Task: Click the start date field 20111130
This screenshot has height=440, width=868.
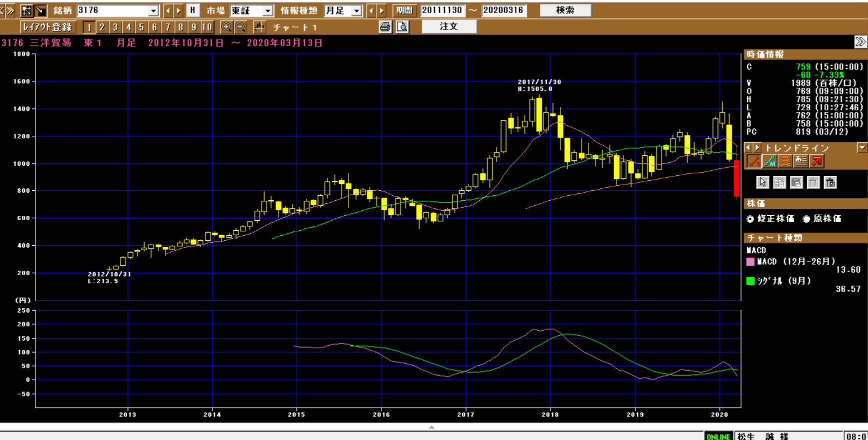Action: click(442, 10)
